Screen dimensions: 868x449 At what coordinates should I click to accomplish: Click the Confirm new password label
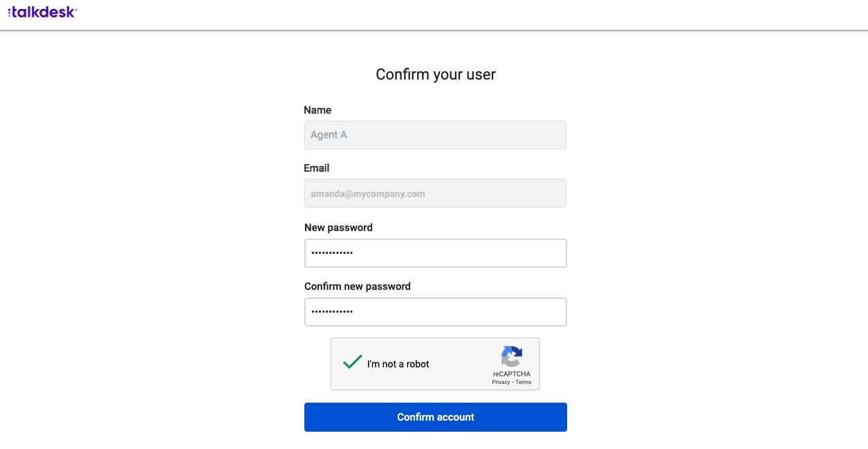click(x=358, y=286)
